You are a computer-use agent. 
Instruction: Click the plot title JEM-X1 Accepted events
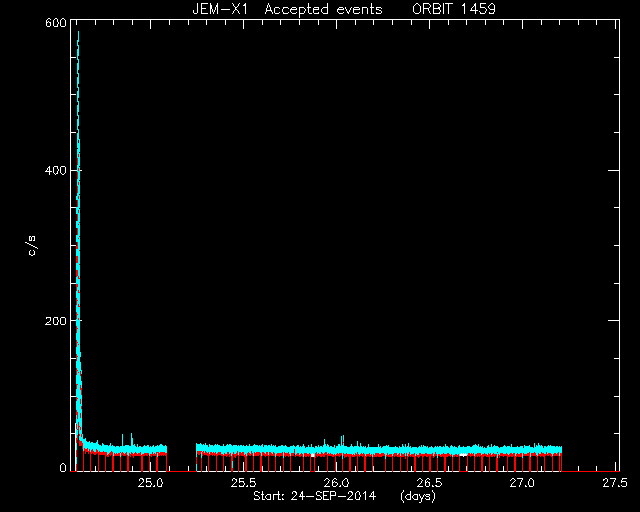287,9
